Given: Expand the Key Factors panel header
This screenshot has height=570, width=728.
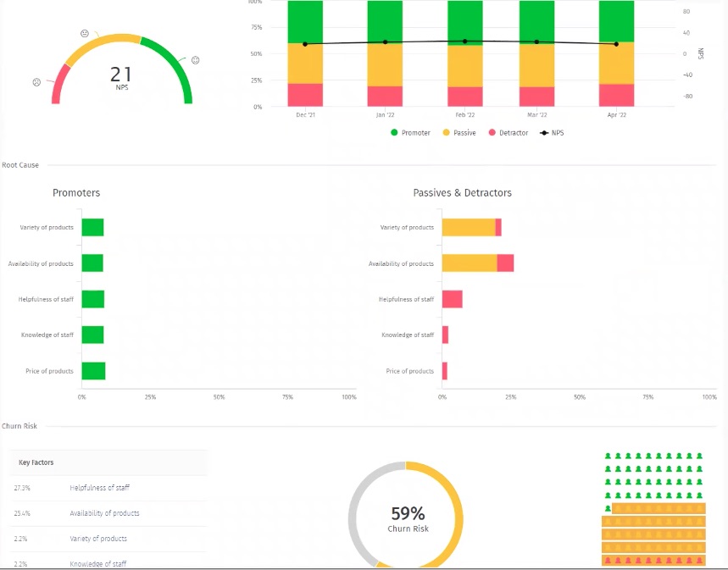Looking at the screenshot, I should point(38,462).
